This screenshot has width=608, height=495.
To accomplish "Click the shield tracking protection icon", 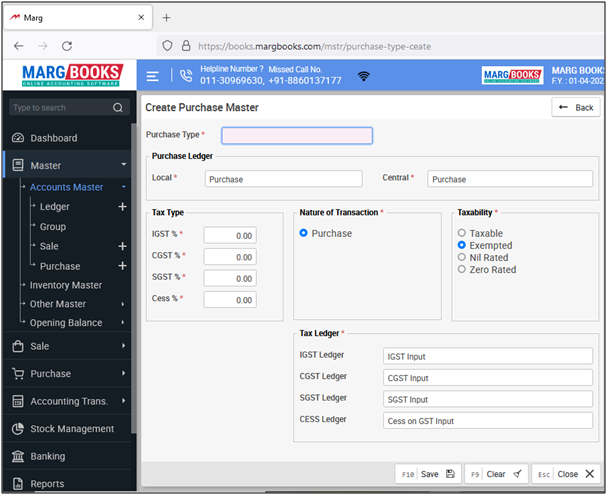I will [x=167, y=46].
